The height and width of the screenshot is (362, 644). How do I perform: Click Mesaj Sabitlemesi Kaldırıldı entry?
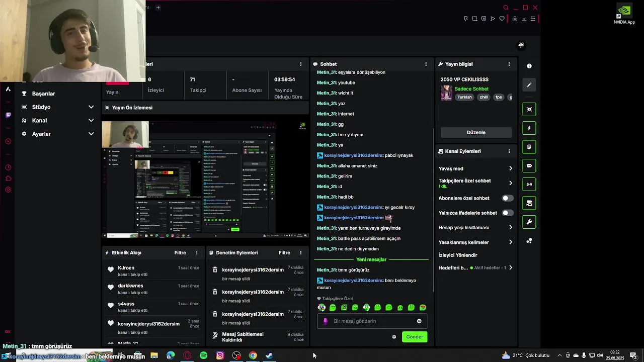(258, 337)
